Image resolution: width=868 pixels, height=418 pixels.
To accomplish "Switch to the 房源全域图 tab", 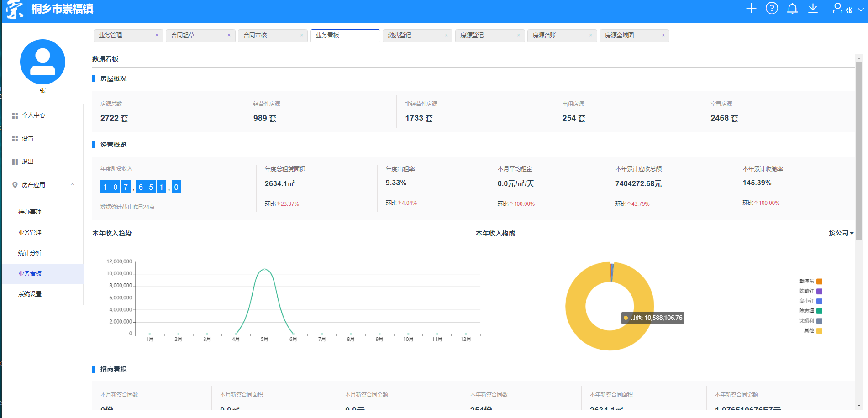I will click(634, 36).
